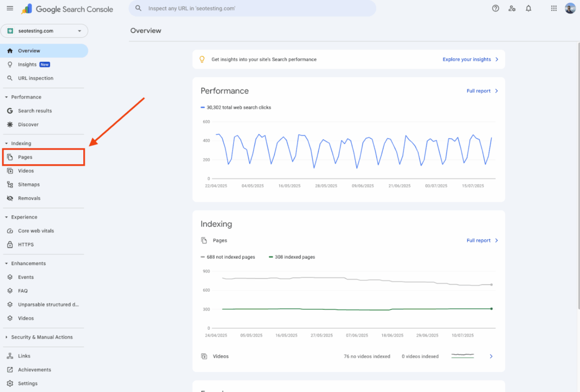
Task: Click the Removals crossed-eye icon
Action: pyautogui.click(x=10, y=198)
